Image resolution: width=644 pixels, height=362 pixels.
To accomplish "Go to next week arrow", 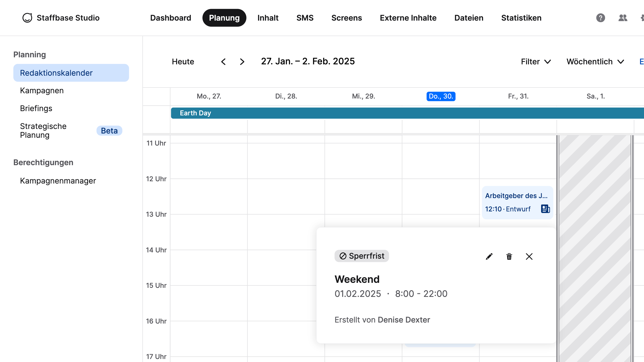I will click(242, 62).
